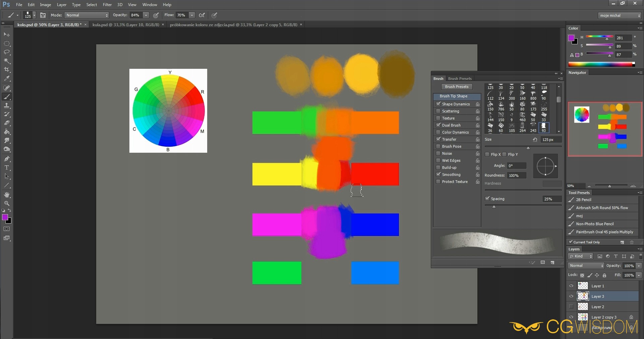Open the Filter menu
The width and height of the screenshot is (644, 339).
[x=107, y=5]
